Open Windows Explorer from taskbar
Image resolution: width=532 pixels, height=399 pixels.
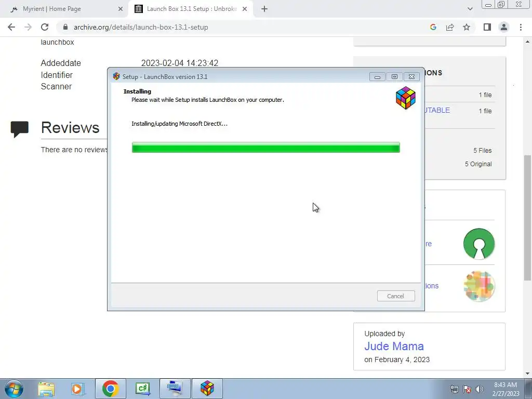46,389
